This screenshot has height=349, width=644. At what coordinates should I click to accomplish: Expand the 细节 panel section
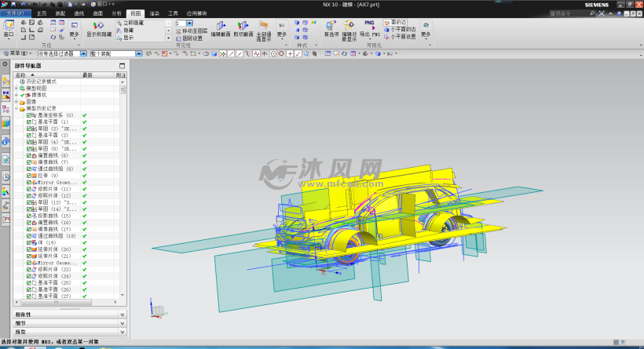70,323
